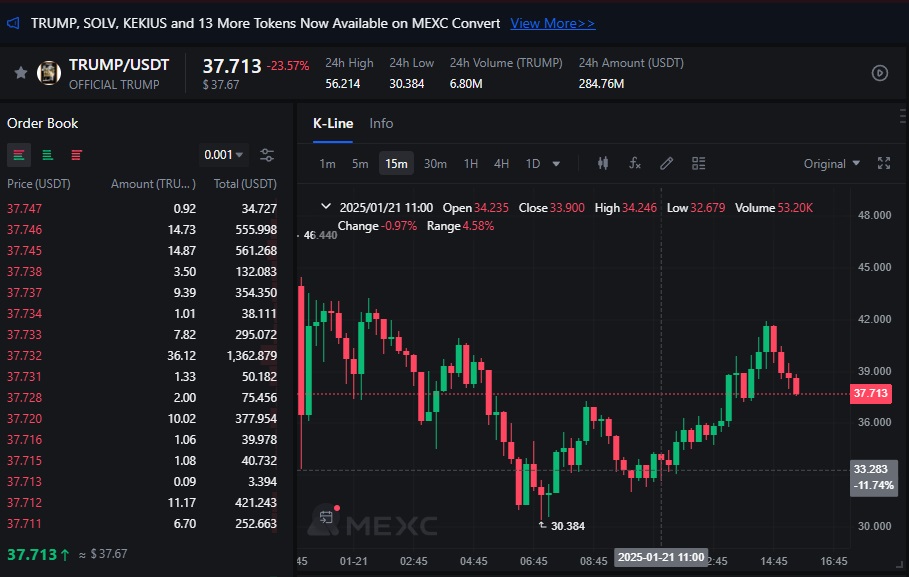Click the calendar event icon on chart
Image resolution: width=909 pixels, height=577 pixels.
(x=326, y=517)
